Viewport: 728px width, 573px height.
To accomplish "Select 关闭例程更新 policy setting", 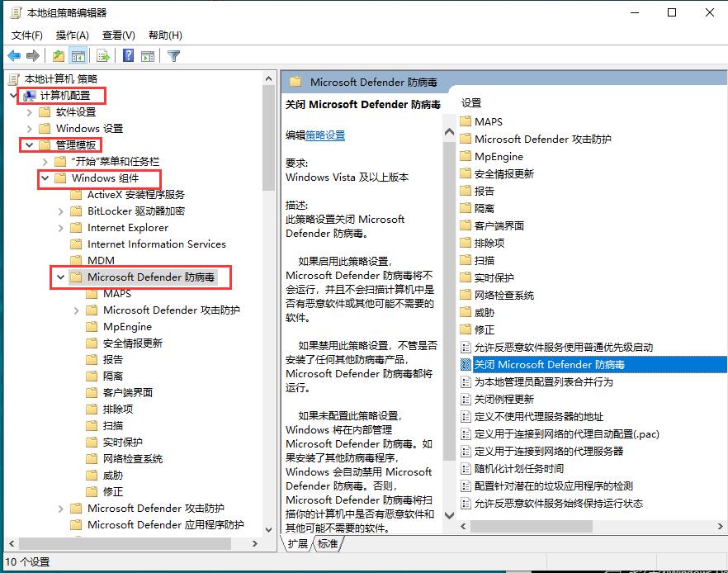I will (503, 399).
